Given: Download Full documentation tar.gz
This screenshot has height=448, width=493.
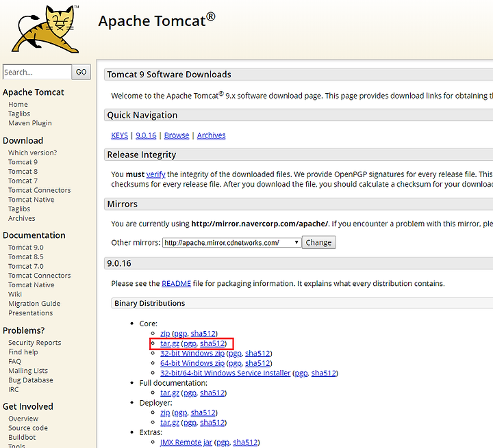Looking at the screenshot, I should pyautogui.click(x=170, y=393).
